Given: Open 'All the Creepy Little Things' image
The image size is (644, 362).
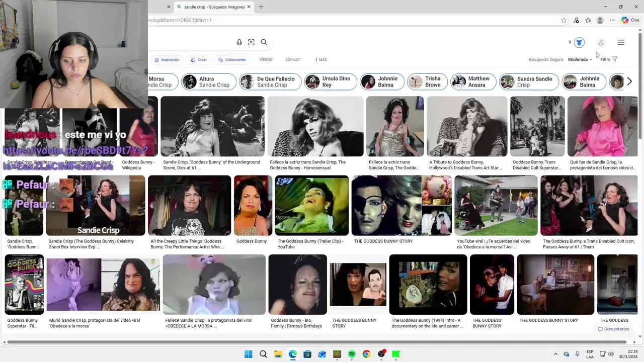Looking at the screenshot, I should [189, 205].
